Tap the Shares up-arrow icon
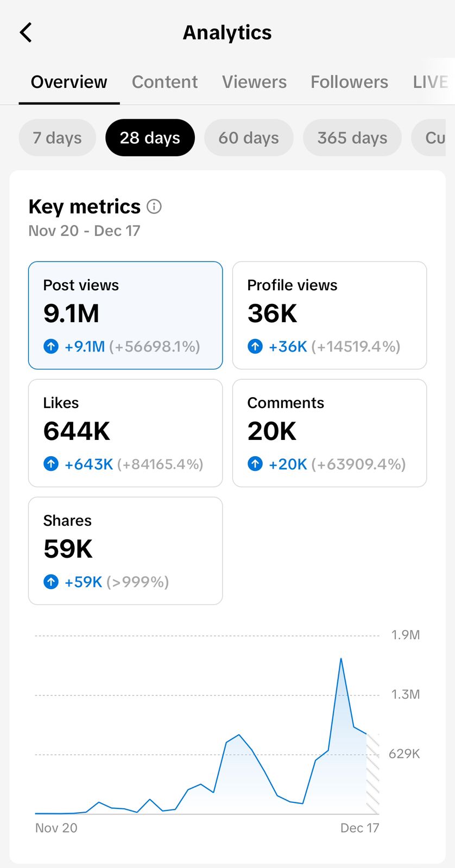This screenshot has height=868, width=455. 51,582
